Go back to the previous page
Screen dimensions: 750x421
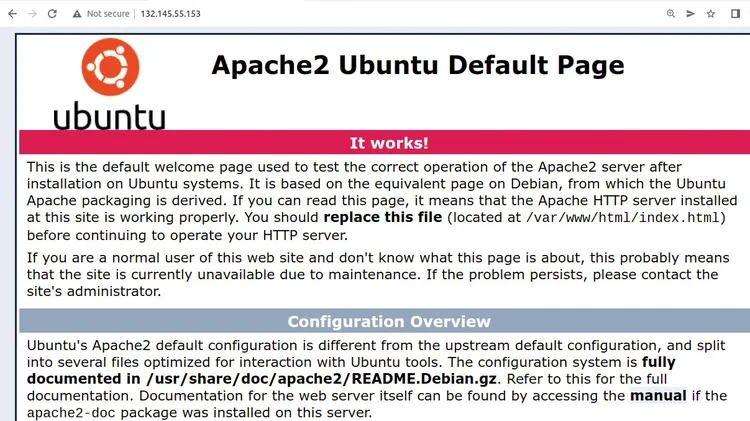pyautogui.click(x=12, y=14)
